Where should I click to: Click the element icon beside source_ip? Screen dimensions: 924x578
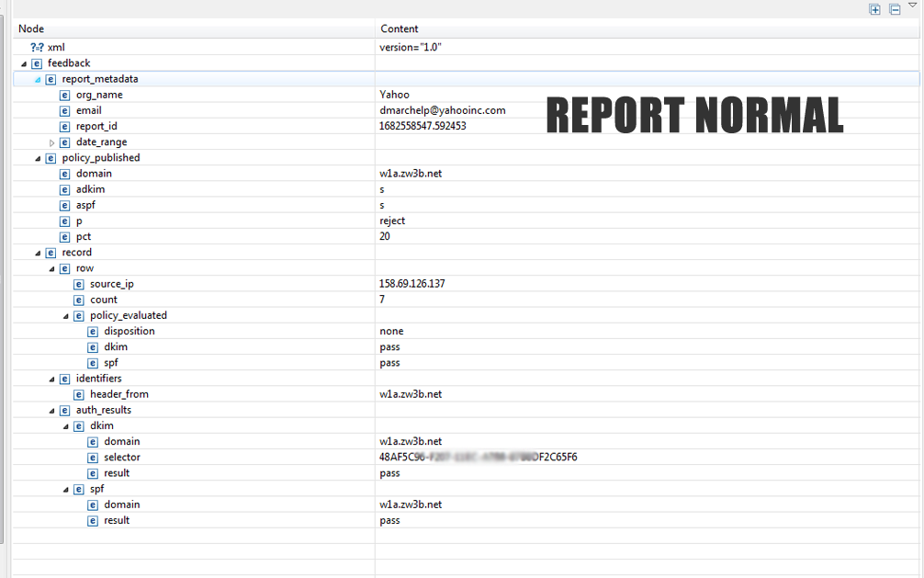pyautogui.click(x=79, y=284)
